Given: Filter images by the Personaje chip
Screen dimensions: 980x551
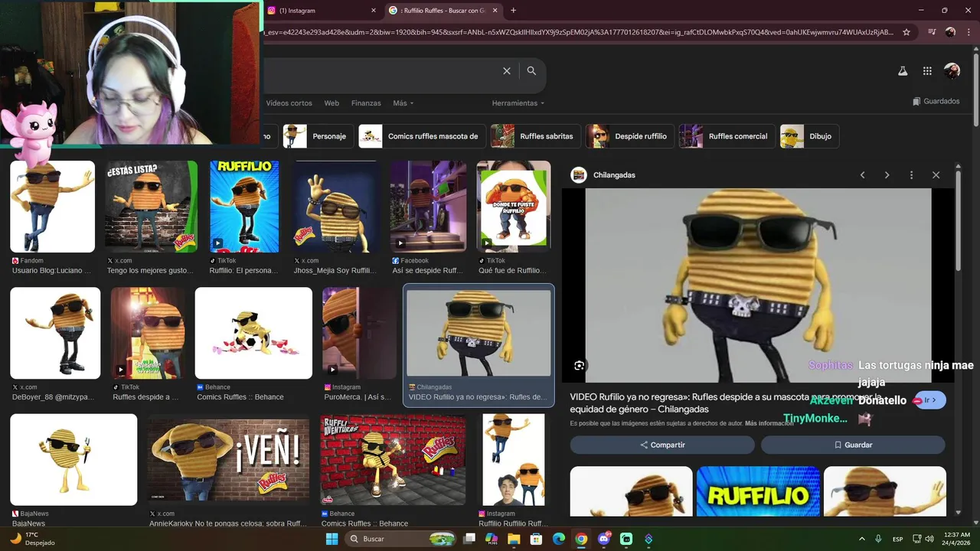Looking at the screenshot, I should click(x=318, y=136).
